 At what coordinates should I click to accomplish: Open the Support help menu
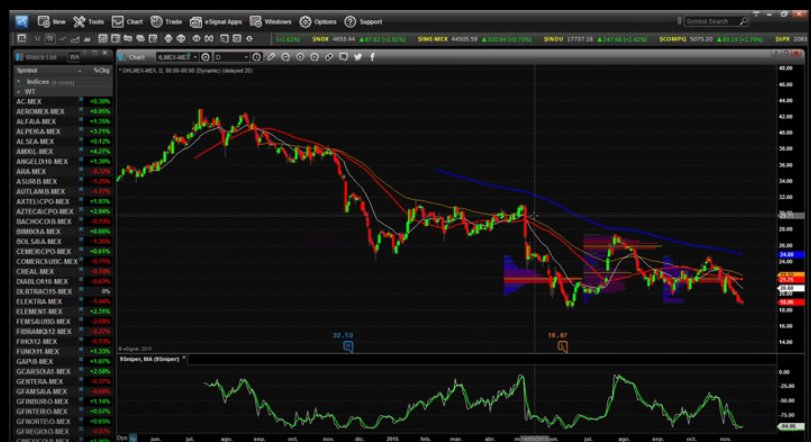pyautogui.click(x=363, y=22)
